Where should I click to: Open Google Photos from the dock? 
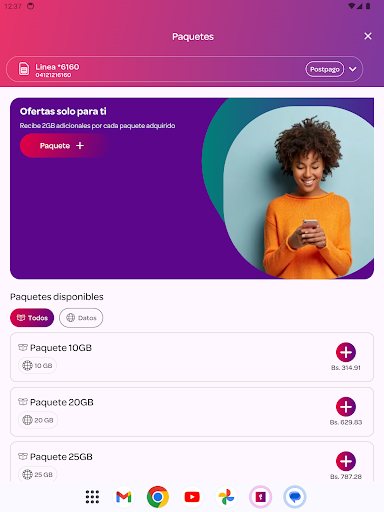226,497
